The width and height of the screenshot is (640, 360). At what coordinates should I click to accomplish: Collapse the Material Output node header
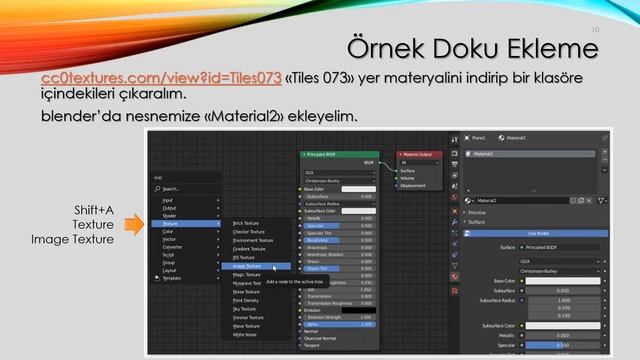400,155
